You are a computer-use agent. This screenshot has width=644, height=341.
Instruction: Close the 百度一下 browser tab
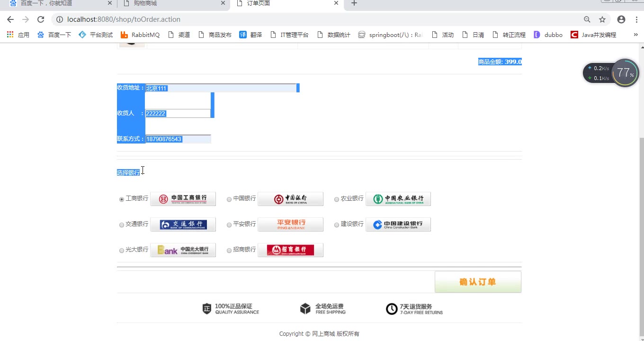coord(110,3)
